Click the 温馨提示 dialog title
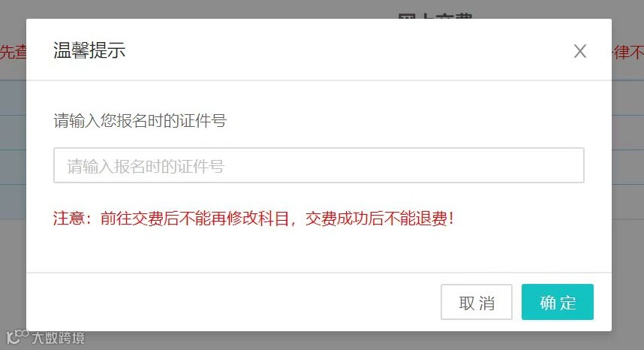 click(89, 50)
